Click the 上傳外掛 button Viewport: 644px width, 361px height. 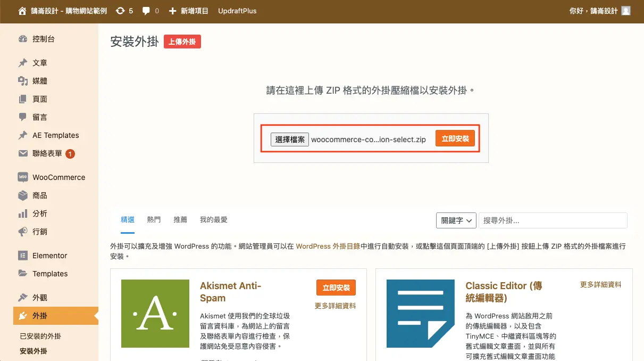[182, 42]
